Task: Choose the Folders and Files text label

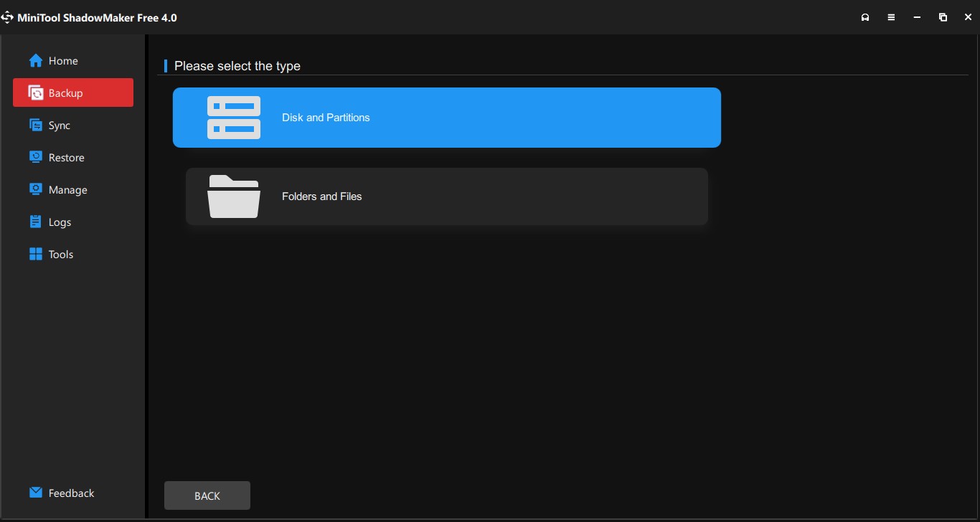Action: (321, 196)
